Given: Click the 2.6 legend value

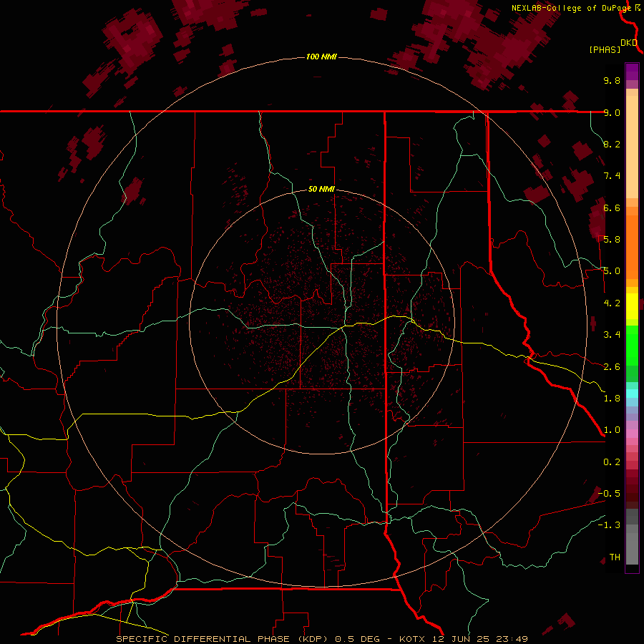Looking at the screenshot, I should (612, 366).
